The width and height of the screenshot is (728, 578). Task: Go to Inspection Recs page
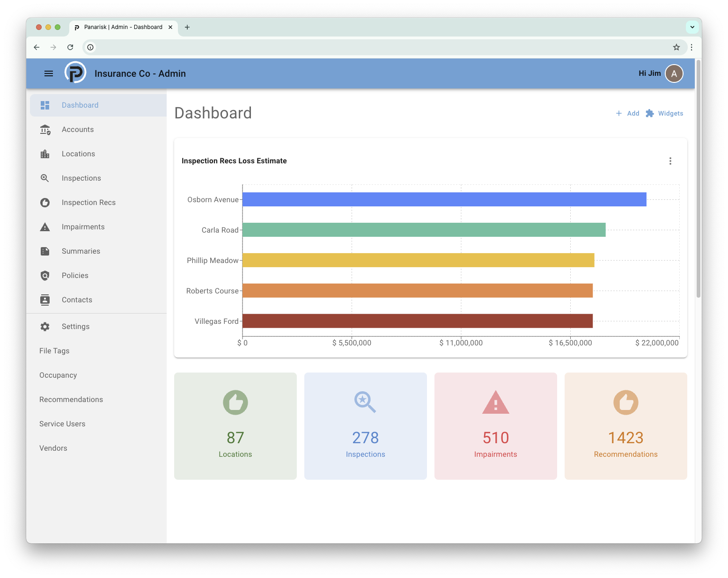pos(98,203)
